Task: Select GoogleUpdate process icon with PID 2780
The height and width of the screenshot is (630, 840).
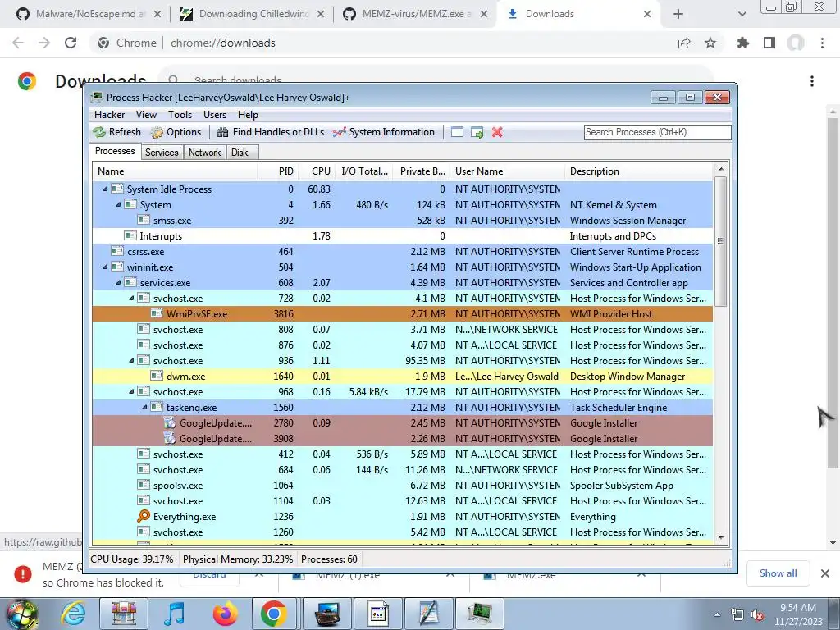Action: tap(170, 423)
